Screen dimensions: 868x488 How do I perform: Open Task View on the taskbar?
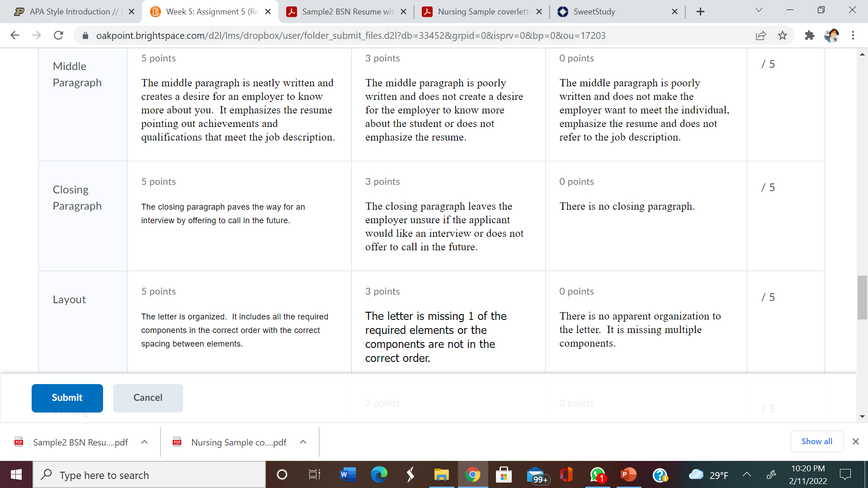point(314,474)
